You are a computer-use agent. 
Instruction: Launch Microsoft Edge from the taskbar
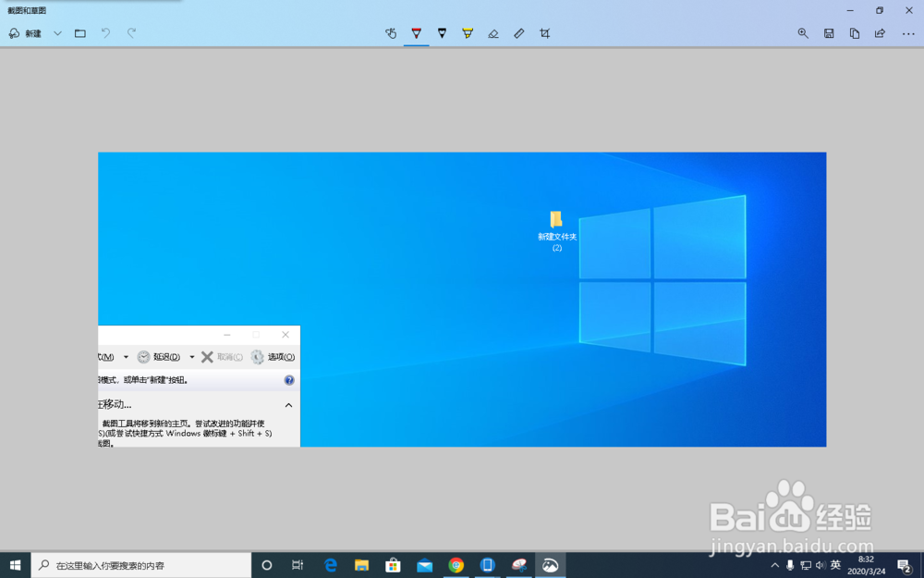click(x=330, y=565)
